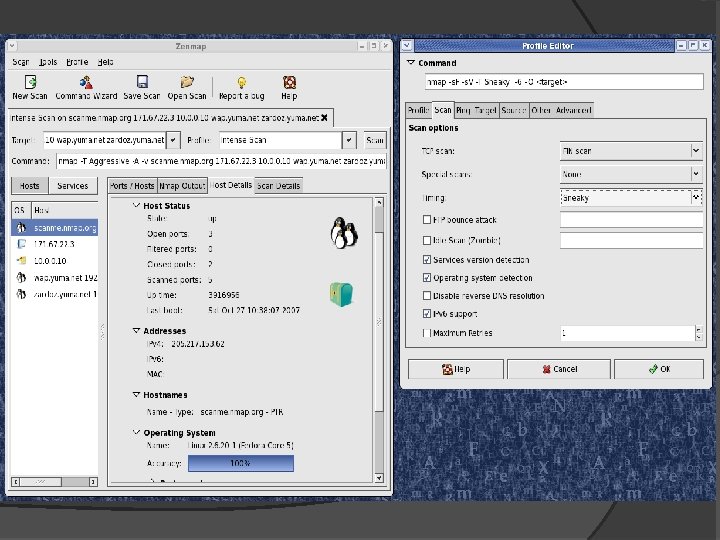Click the FTP bounce attack text field
This screenshot has width=720, height=540.
click(x=631, y=219)
